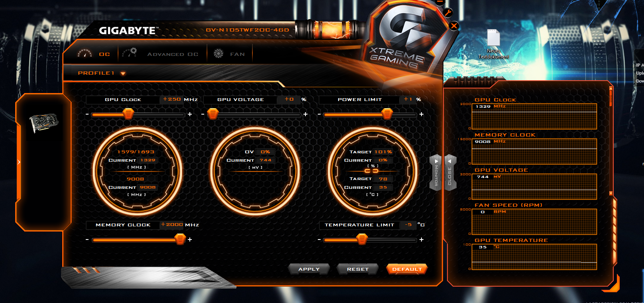This screenshot has width=644, height=303.
Task: Edit the Memory Clock +2000 value field
Action: pyautogui.click(x=172, y=225)
